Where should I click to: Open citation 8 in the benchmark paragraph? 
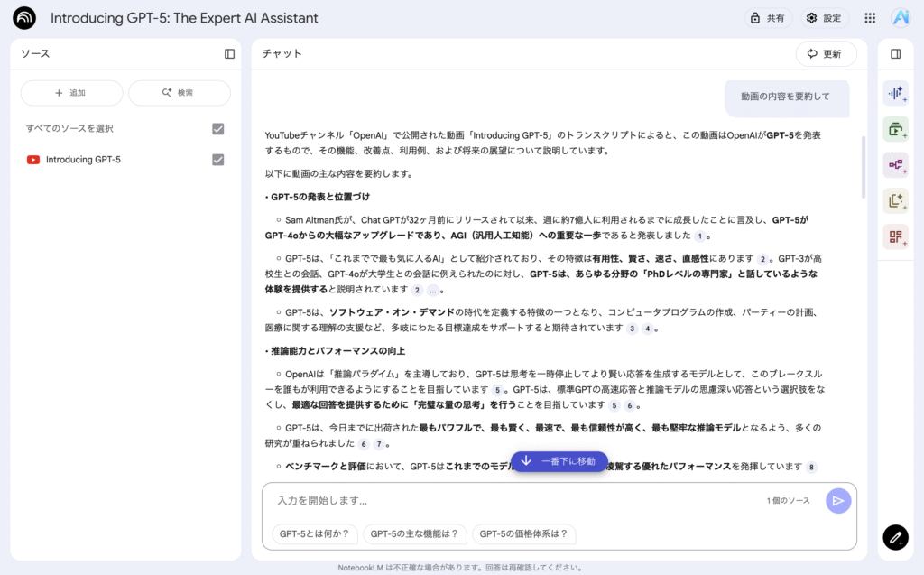click(811, 467)
